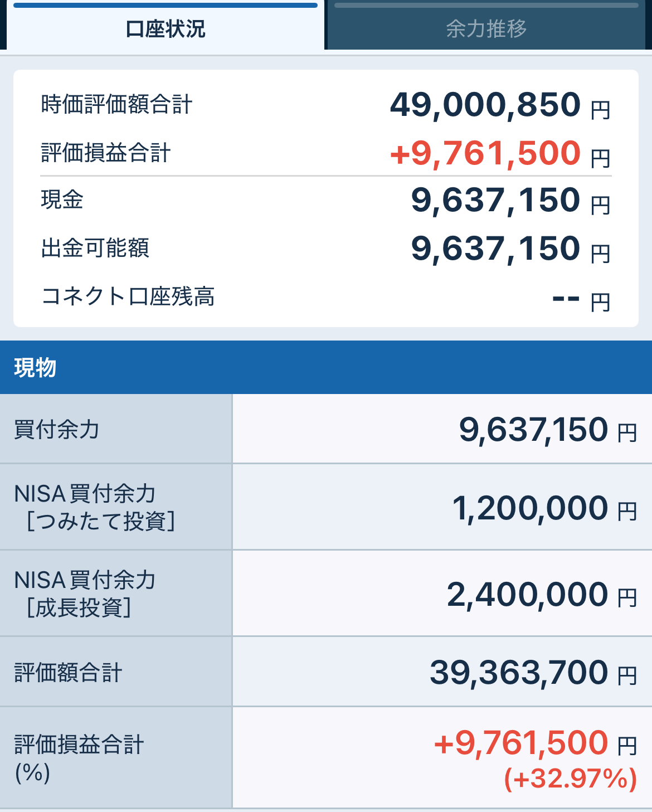Tap the 現金 row label

[x=62, y=200]
